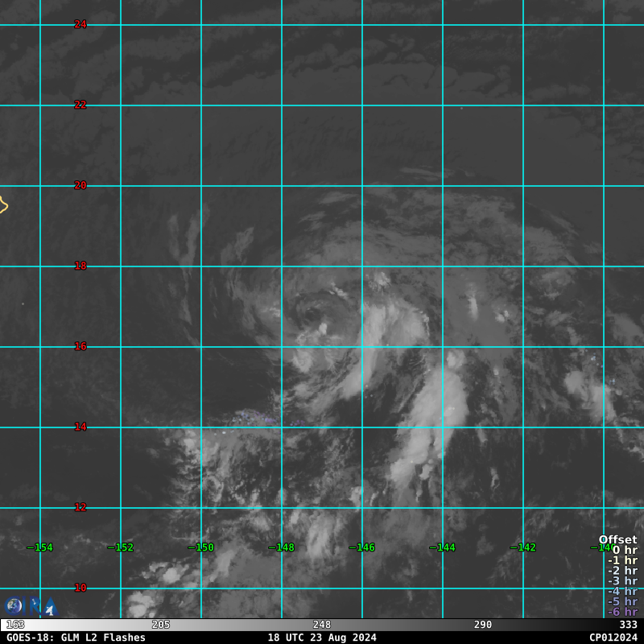Select the -6 hr offset legend entry
Image resolution: width=644 pixels, height=644 pixels.
(622, 612)
